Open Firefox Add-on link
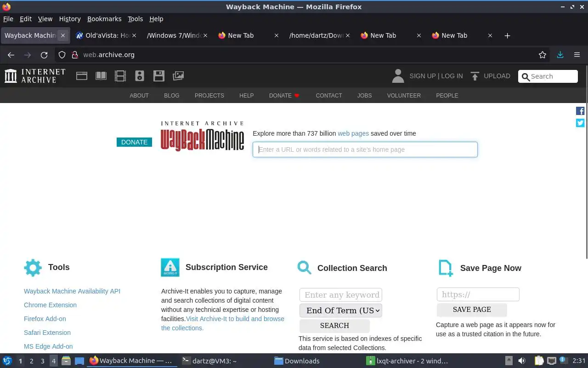The height and width of the screenshot is (368, 588). pos(45,319)
